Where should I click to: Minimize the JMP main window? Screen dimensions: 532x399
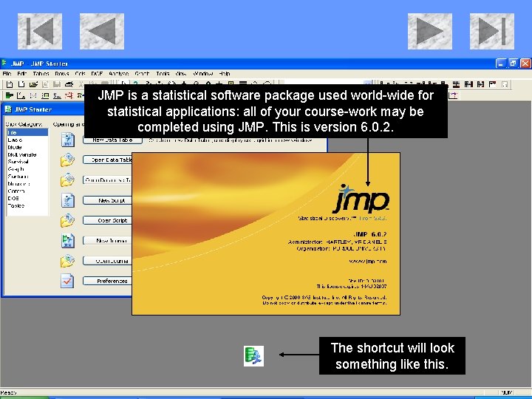pyautogui.click(x=501, y=64)
